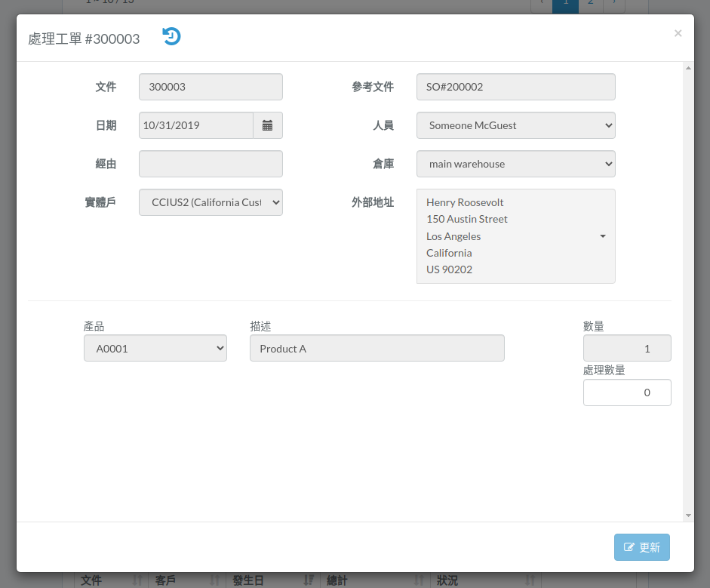Viewport: 710px width, 588px height.
Task: Click the 參考文件 field SO#200002
Action: pyautogui.click(x=516, y=87)
